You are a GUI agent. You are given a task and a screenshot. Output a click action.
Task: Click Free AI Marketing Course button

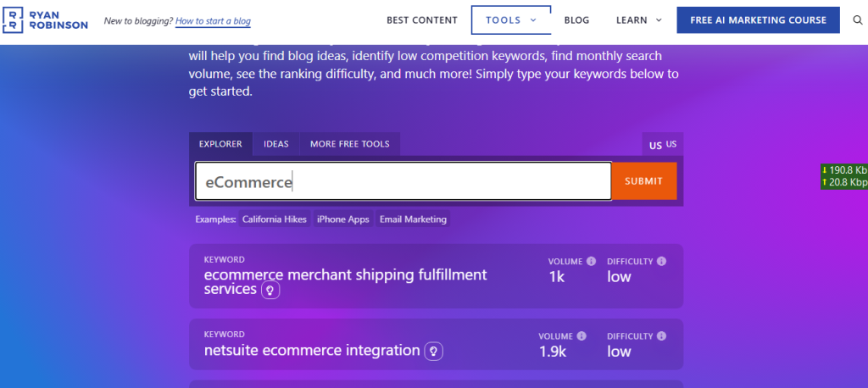[x=758, y=20]
